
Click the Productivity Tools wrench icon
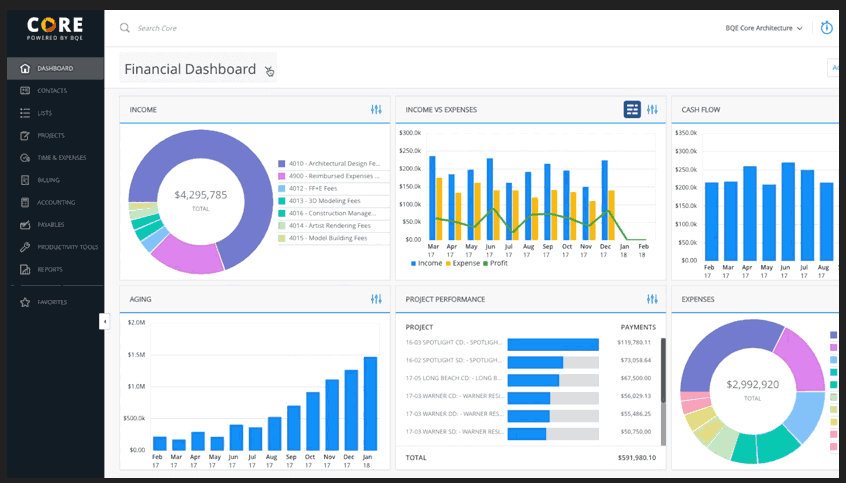[25, 247]
